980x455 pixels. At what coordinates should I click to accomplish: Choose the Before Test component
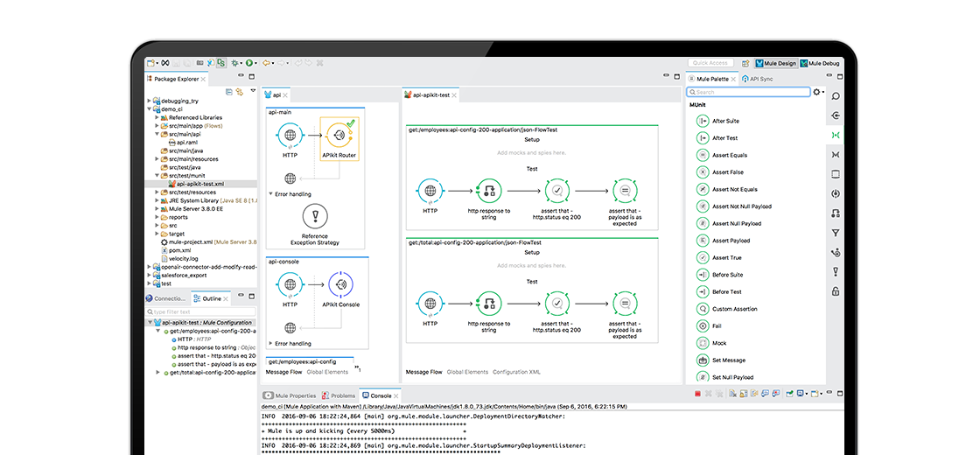click(x=703, y=291)
